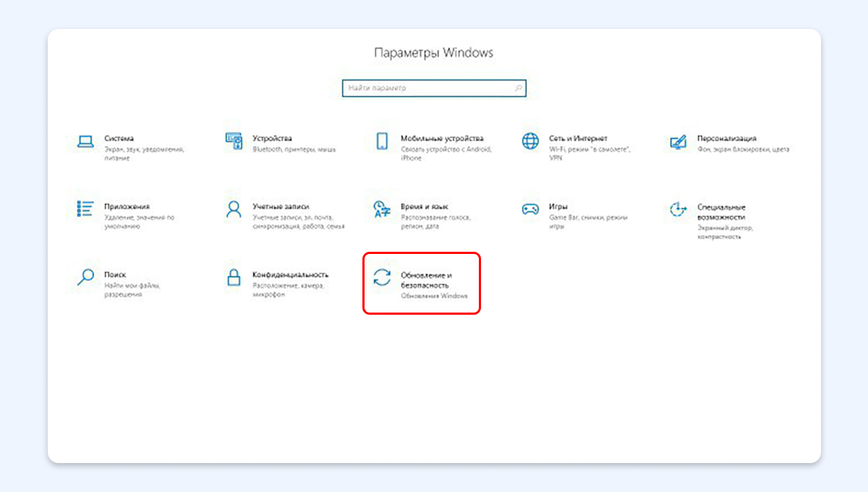
Task: Click the Обновления Windows subtitle text
Action: click(434, 296)
